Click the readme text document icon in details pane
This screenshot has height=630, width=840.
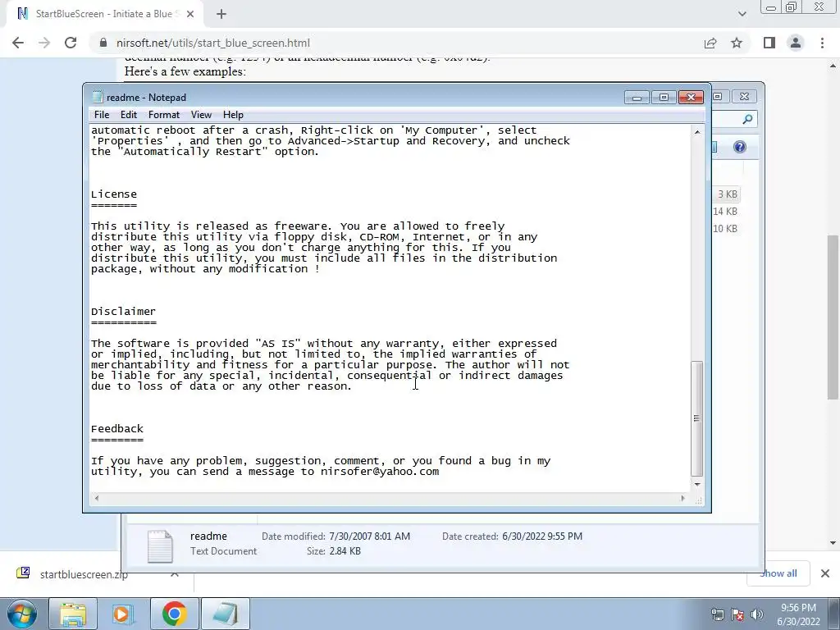(160, 546)
